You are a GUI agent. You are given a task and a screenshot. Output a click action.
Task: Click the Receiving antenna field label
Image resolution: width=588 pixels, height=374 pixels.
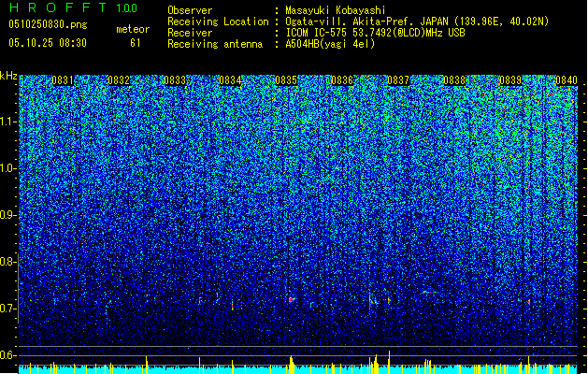click(x=215, y=44)
